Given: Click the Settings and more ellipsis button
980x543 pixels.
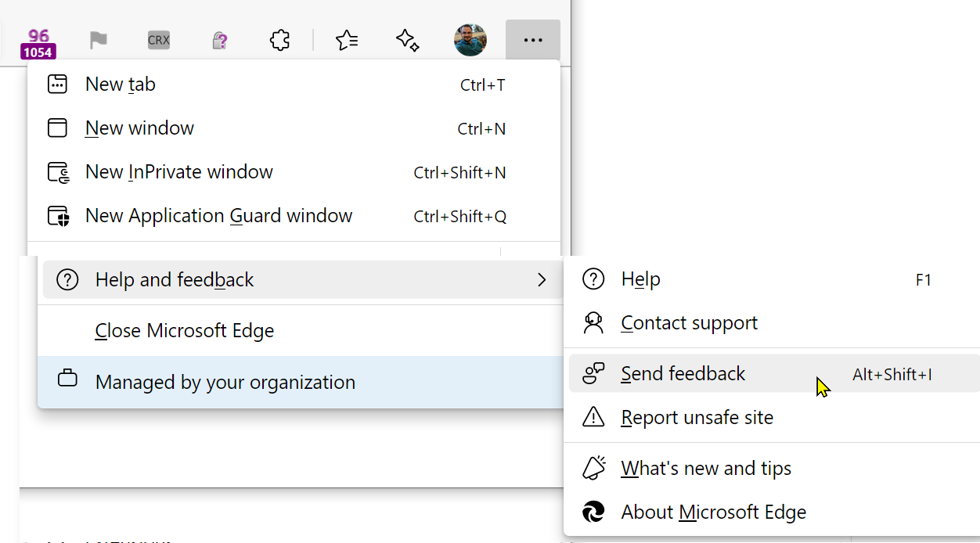Looking at the screenshot, I should (x=532, y=40).
